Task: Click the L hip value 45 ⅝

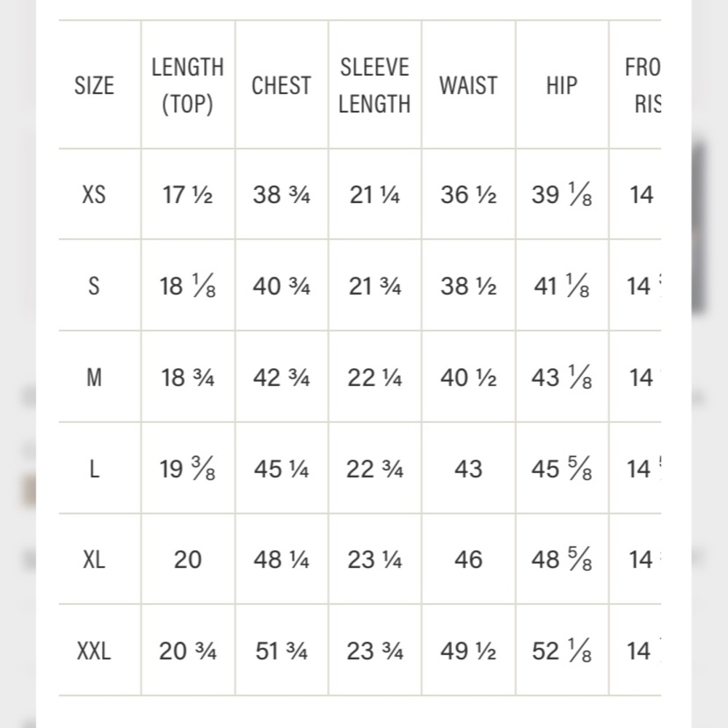Action: point(562,468)
